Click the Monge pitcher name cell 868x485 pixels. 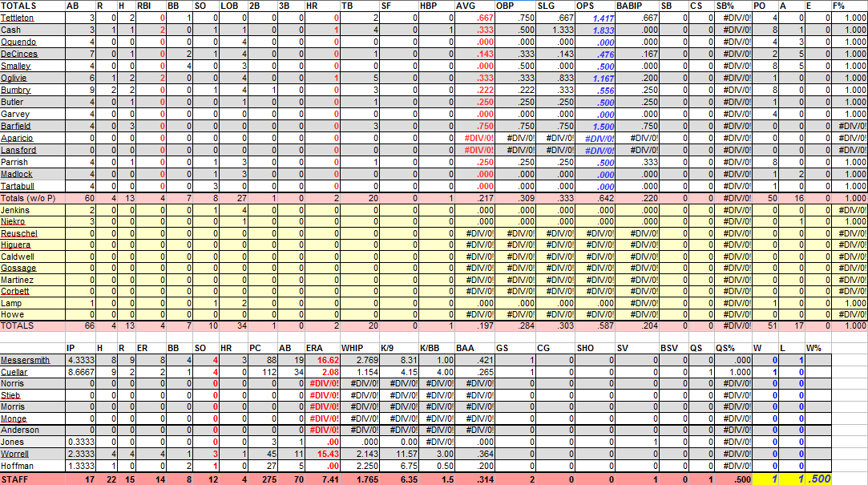pos(33,418)
